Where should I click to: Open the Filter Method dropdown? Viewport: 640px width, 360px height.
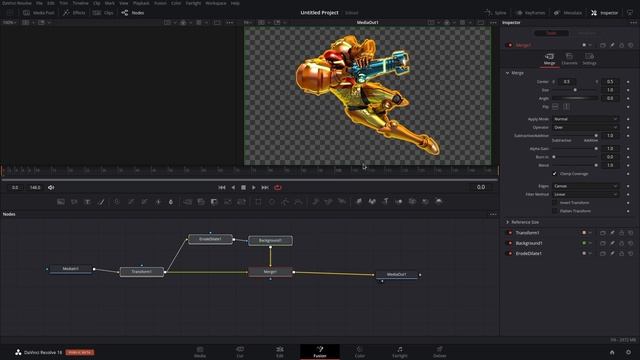coord(585,194)
